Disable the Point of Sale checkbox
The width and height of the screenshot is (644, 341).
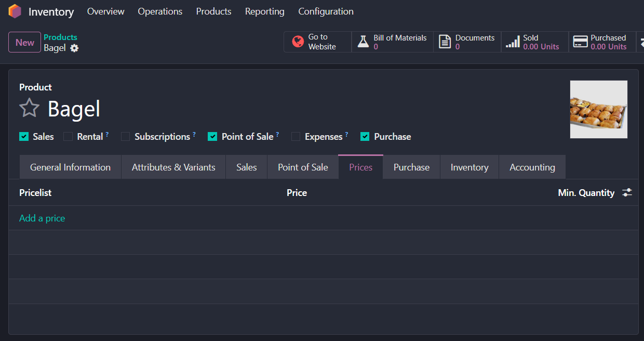click(212, 137)
